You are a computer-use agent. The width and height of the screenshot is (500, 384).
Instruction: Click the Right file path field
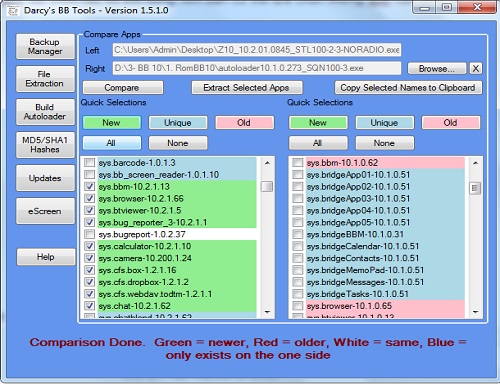tap(257, 68)
